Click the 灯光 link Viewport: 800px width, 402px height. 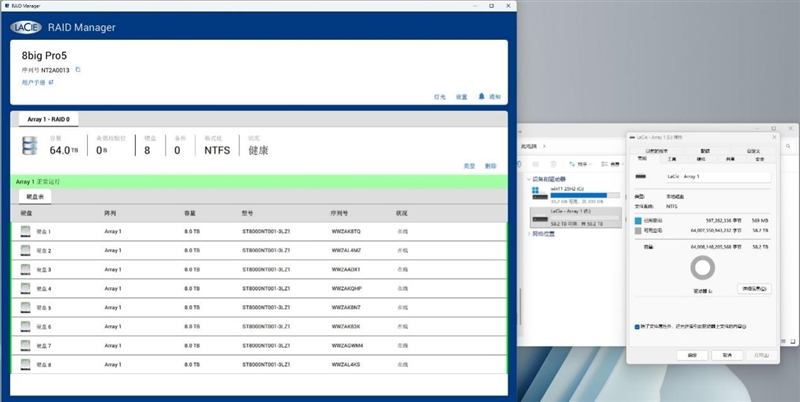(439, 97)
